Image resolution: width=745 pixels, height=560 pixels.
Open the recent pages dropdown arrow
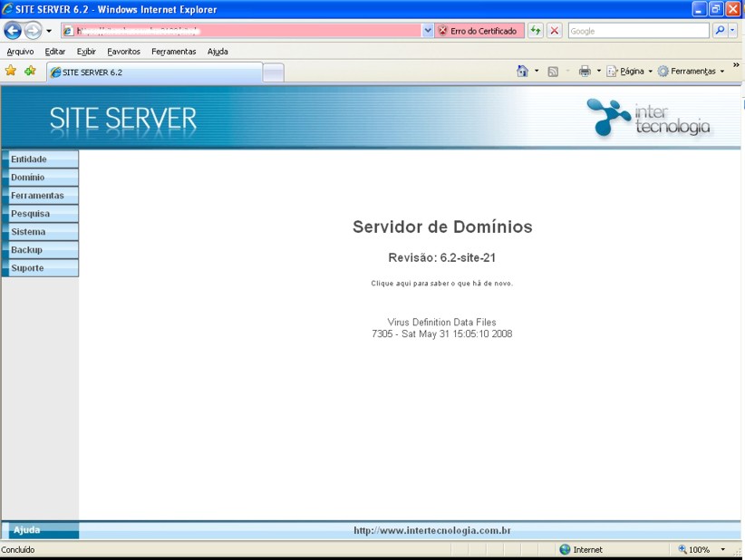[48, 32]
